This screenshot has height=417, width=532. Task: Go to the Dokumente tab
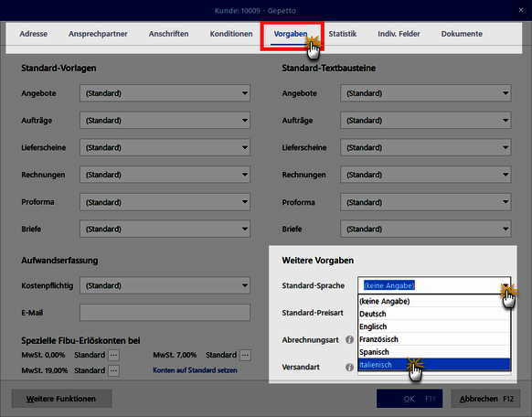(462, 34)
